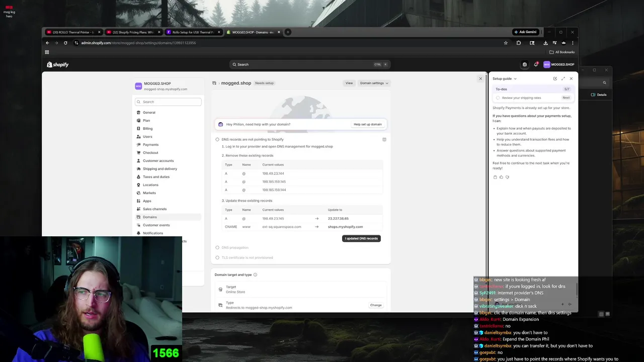
Task: Open Chrome downloads icon
Action: click(545, 43)
